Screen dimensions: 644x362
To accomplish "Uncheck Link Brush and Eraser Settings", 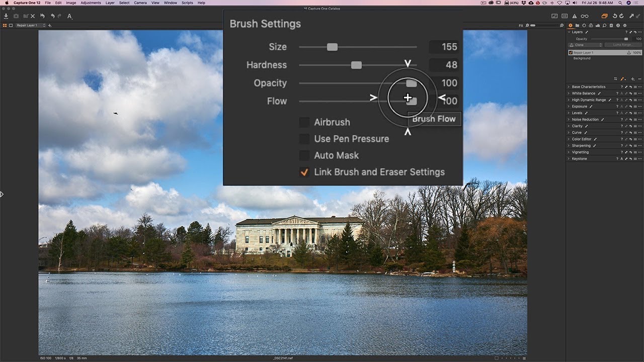I will [304, 172].
